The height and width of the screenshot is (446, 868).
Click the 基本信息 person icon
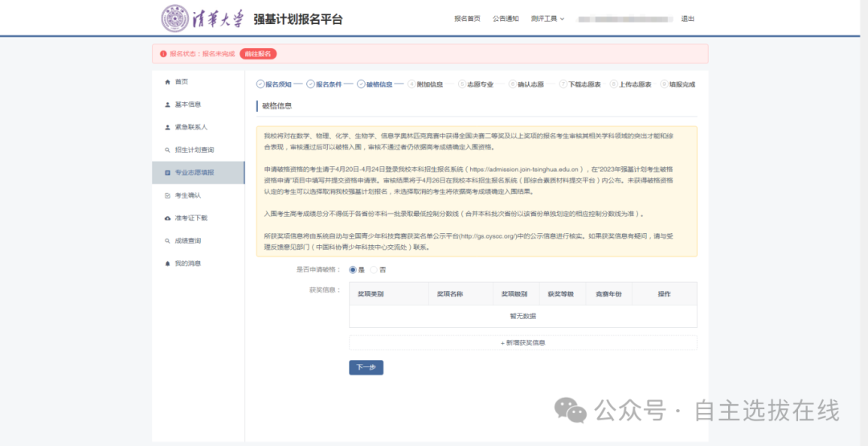click(x=167, y=104)
